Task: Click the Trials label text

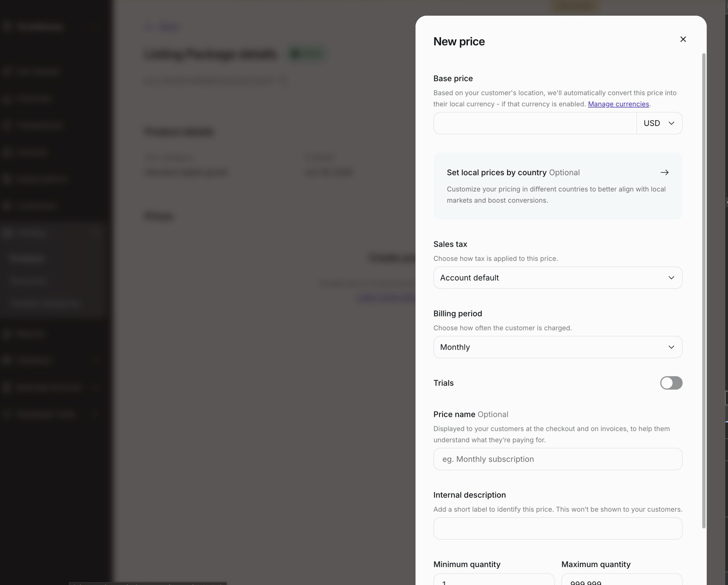Action: [x=443, y=383]
